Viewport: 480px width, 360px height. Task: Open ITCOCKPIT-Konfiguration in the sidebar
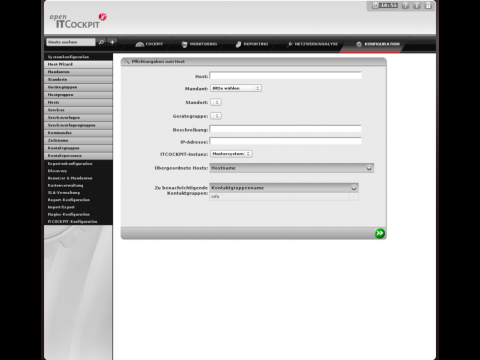tap(78, 222)
